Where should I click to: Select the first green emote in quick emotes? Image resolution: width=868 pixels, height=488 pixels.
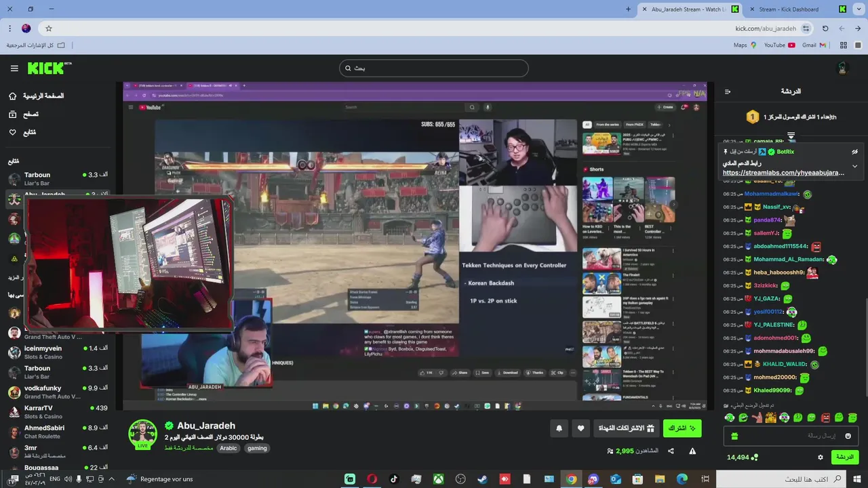(x=730, y=418)
